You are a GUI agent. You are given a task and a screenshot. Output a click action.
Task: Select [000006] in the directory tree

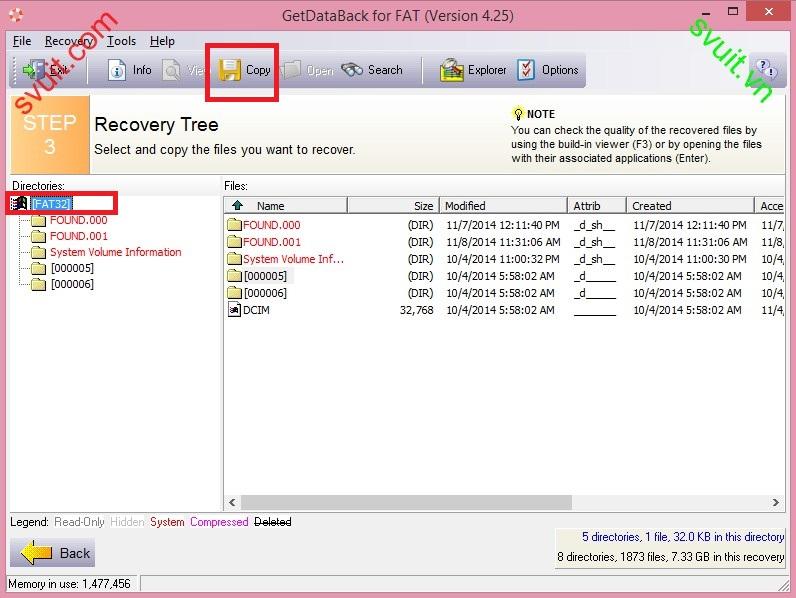(x=72, y=284)
